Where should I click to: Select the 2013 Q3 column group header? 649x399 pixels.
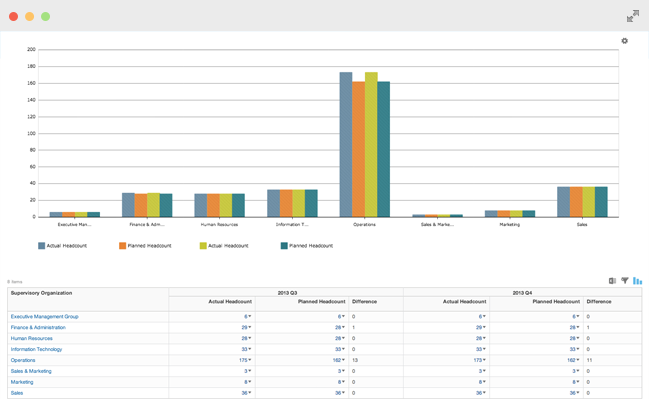coord(287,293)
